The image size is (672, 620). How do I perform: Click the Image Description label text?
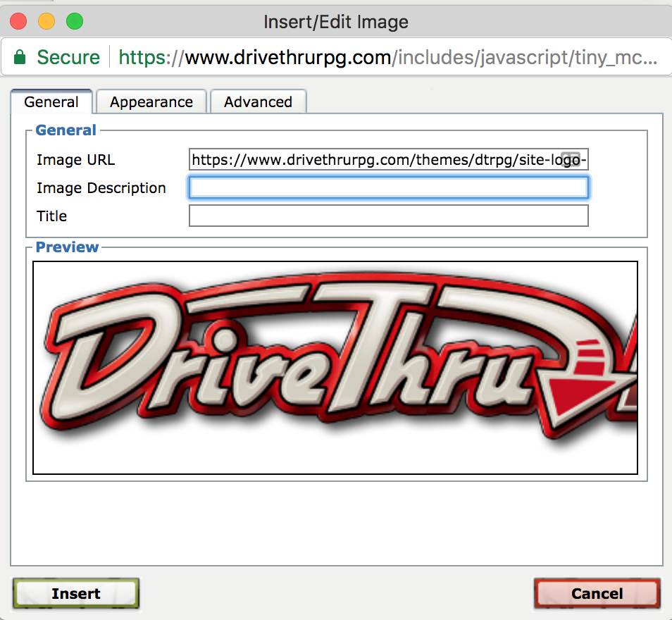coord(101,188)
